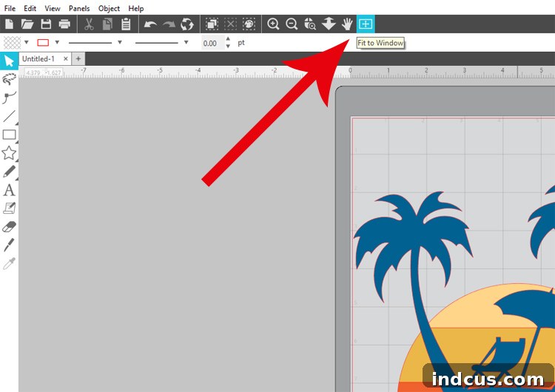Image resolution: width=555 pixels, height=392 pixels.
Task: Click the Print icon
Action: (x=64, y=24)
